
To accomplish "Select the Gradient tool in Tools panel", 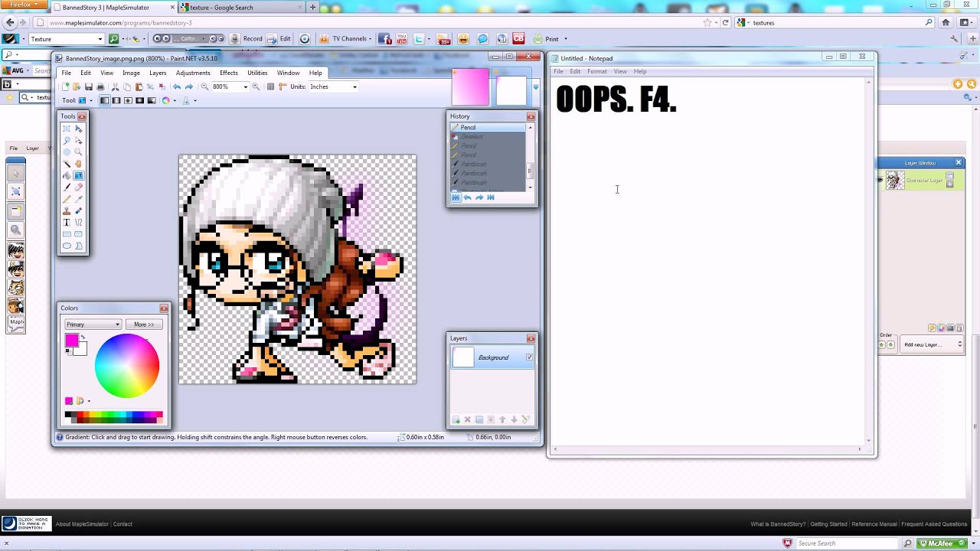I will (x=78, y=175).
